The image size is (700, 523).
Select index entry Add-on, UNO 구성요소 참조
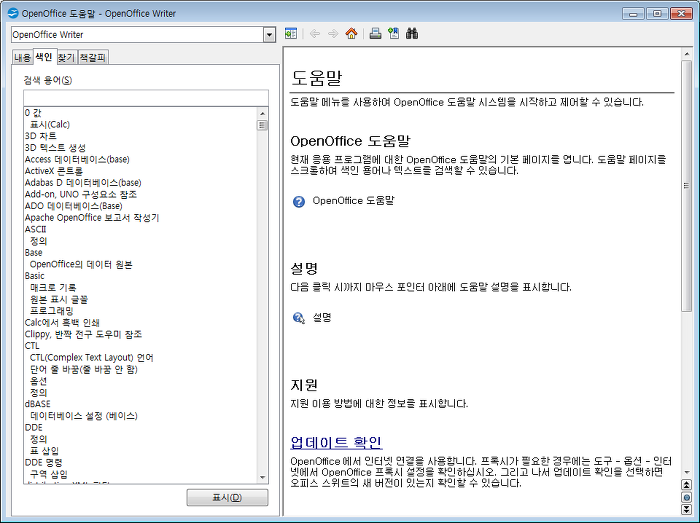tap(81, 194)
